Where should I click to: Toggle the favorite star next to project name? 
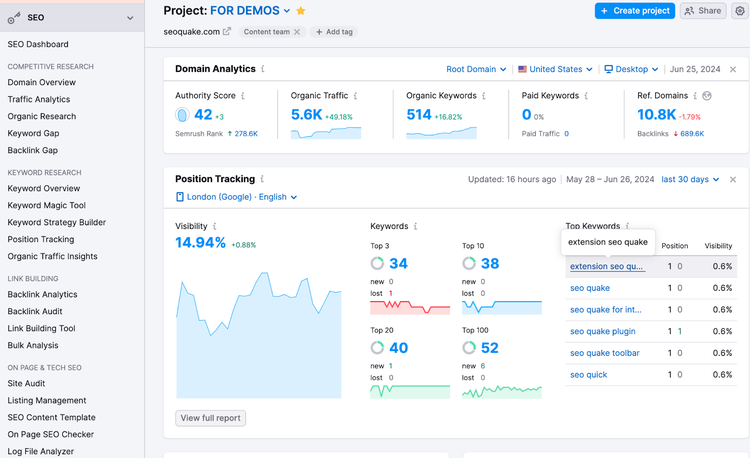[x=301, y=11]
